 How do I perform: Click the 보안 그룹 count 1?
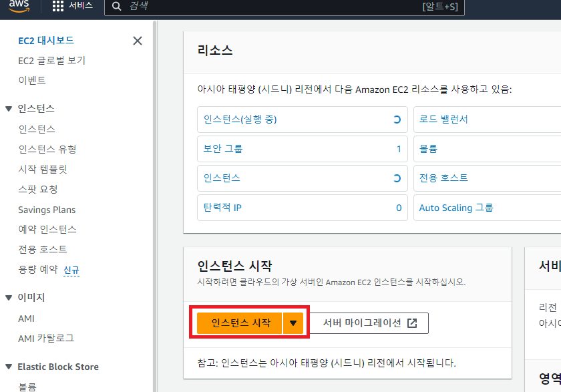[x=399, y=149]
